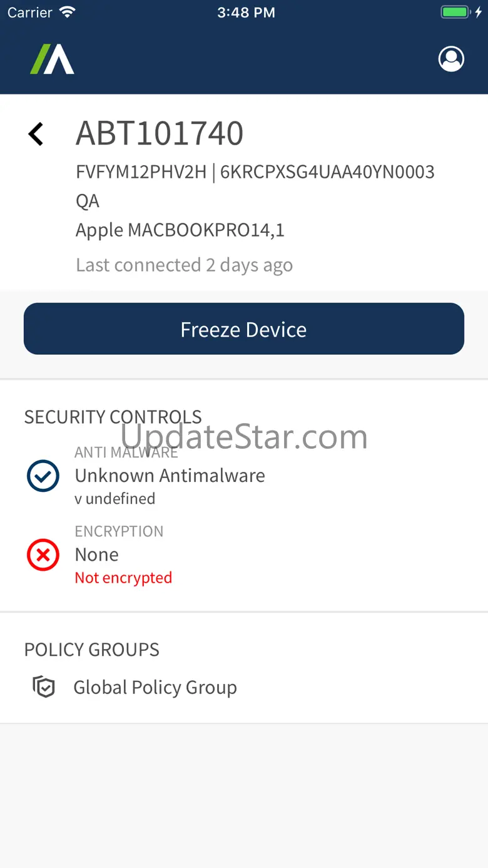The width and height of the screenshot is (488, 868).
Task: Tap the Wi-Fi icon in status bar
Action: click(66, 13)
